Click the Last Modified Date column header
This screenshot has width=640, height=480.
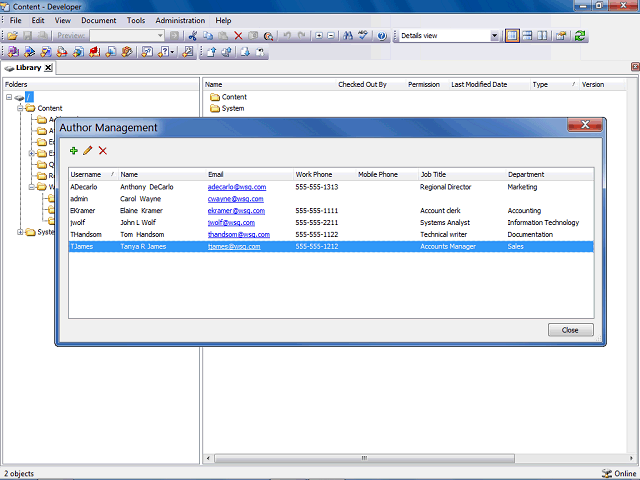pos(489,84)
